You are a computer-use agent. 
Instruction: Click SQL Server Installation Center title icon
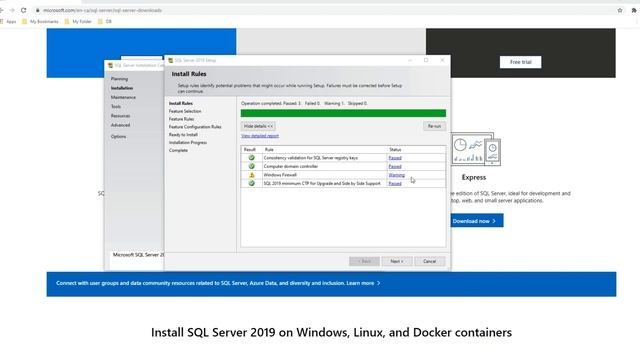110,65
